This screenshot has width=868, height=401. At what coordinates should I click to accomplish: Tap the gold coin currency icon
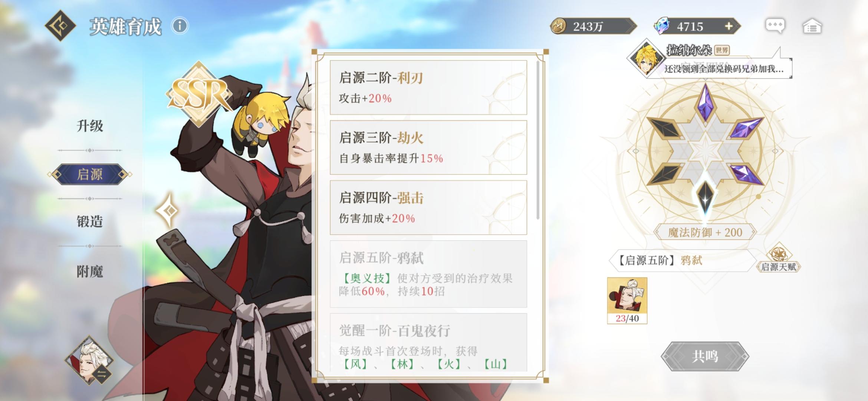pyautogui.click(x=558, y=26)
